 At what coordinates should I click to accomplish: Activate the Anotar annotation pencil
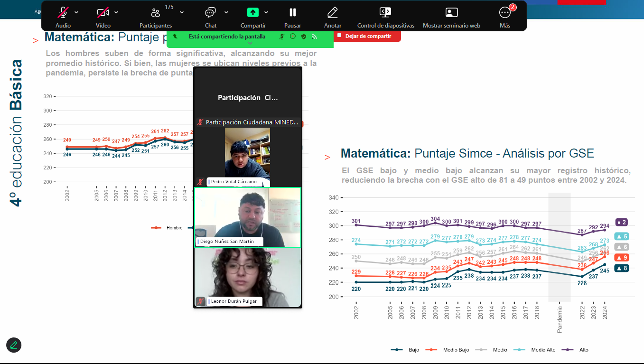pos(333,13)
